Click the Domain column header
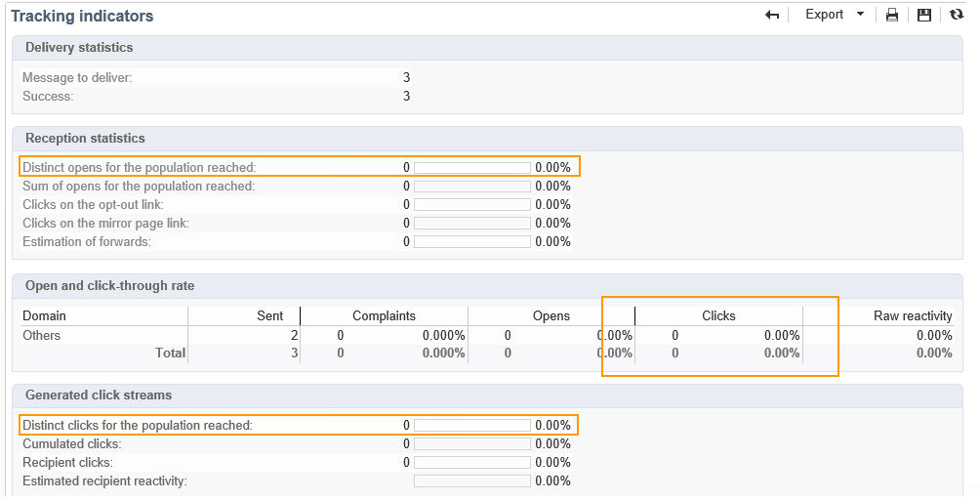 (x=44, y=316)
